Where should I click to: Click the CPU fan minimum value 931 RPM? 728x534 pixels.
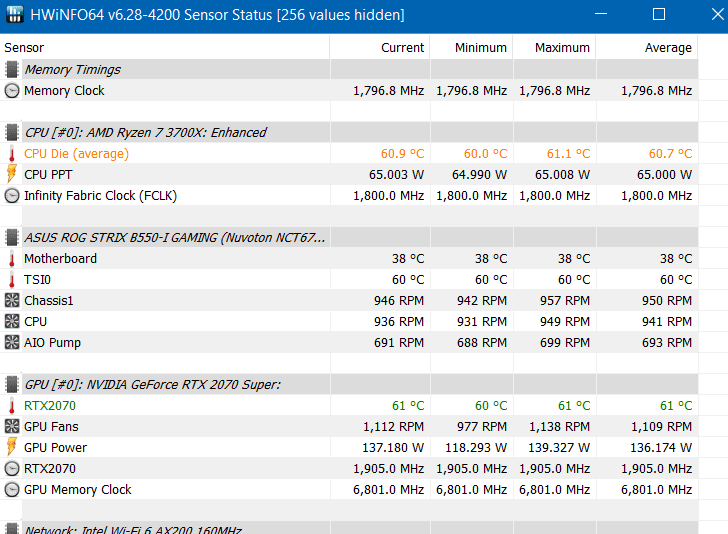[481, 321]
